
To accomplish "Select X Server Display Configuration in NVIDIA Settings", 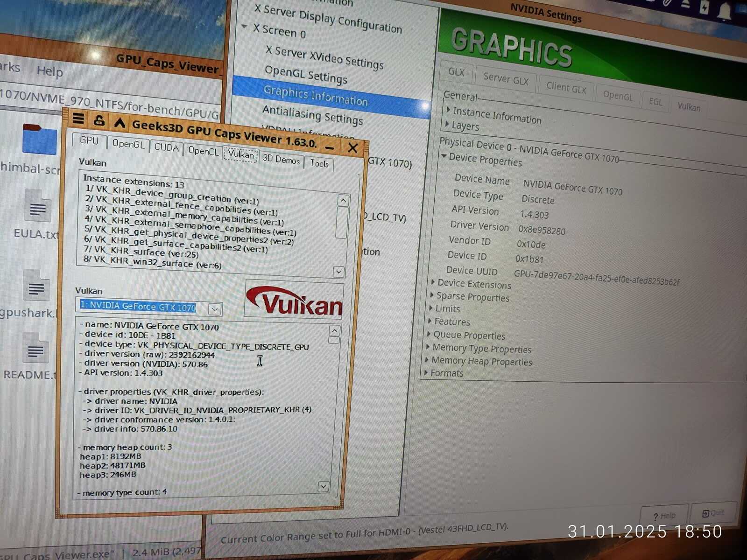I will click(328, 19).
